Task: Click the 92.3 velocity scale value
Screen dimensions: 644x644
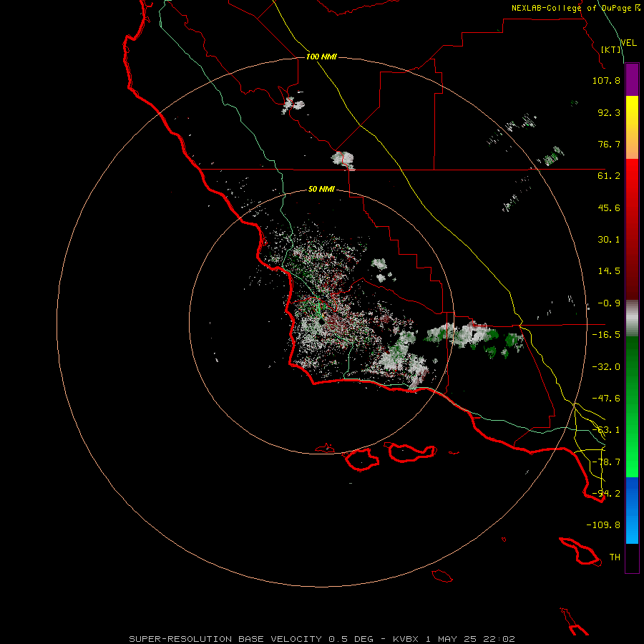Action: pos(609,112)
